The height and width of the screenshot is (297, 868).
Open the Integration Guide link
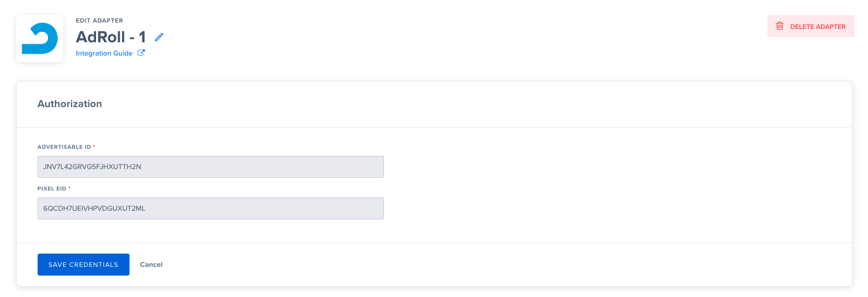(105, 53)
